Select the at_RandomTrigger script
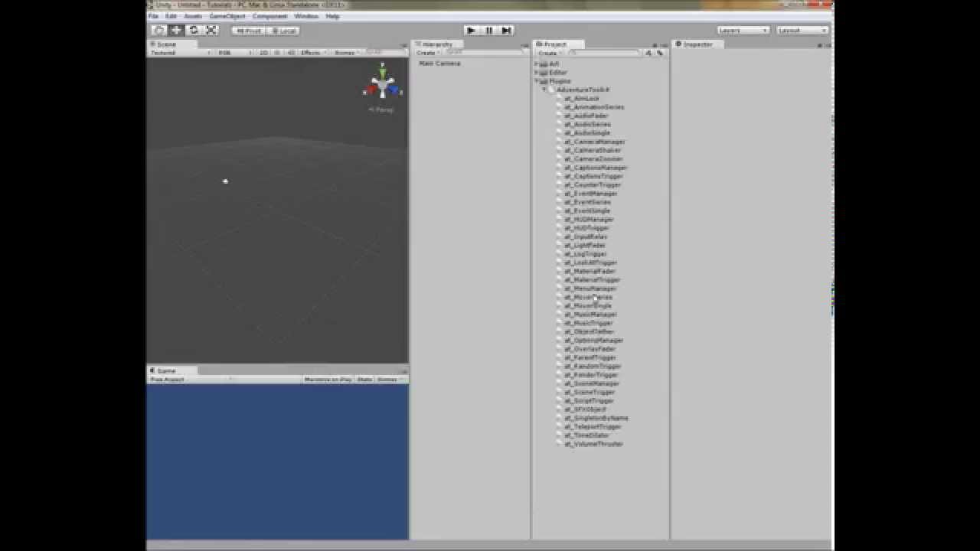 (593, 367)
